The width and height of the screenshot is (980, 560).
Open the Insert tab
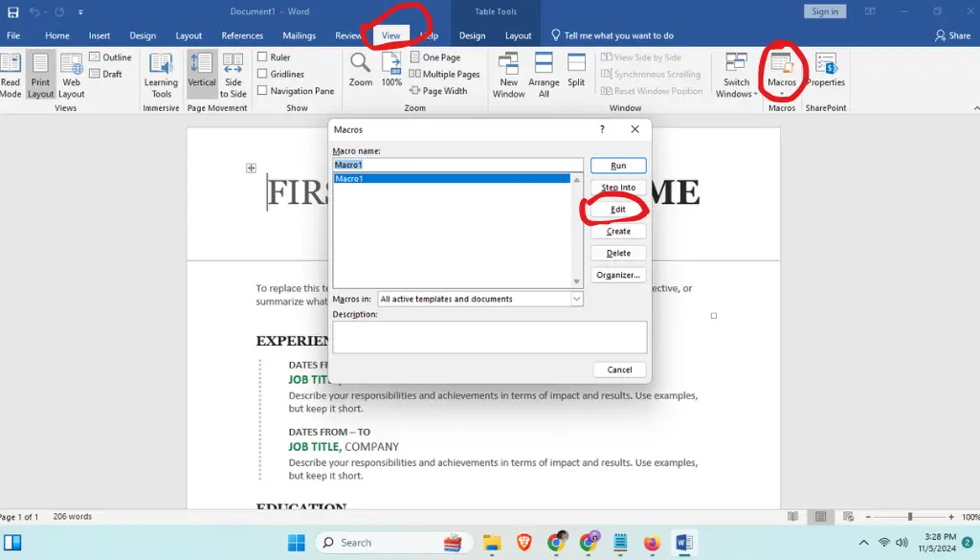tap(100, 35)
